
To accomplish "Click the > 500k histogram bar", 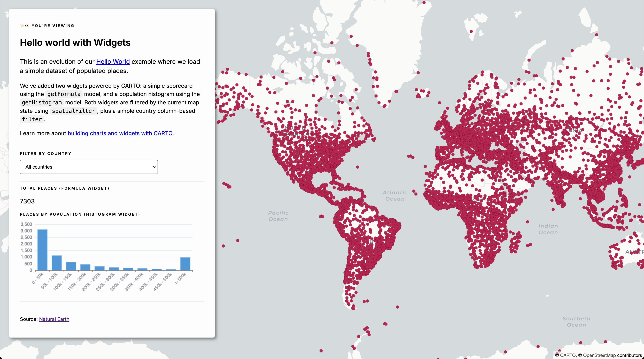I will click(185, 264).
